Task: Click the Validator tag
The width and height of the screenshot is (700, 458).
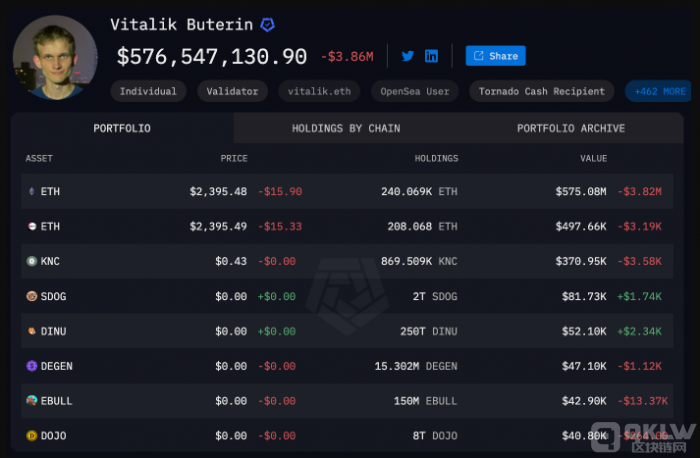Action: click(233, 91)
